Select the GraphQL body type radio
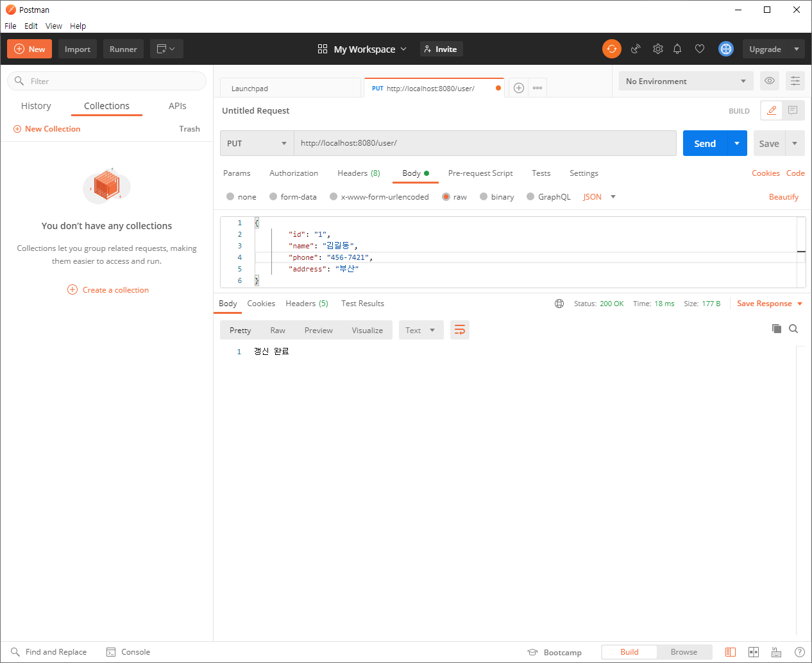 530,197
